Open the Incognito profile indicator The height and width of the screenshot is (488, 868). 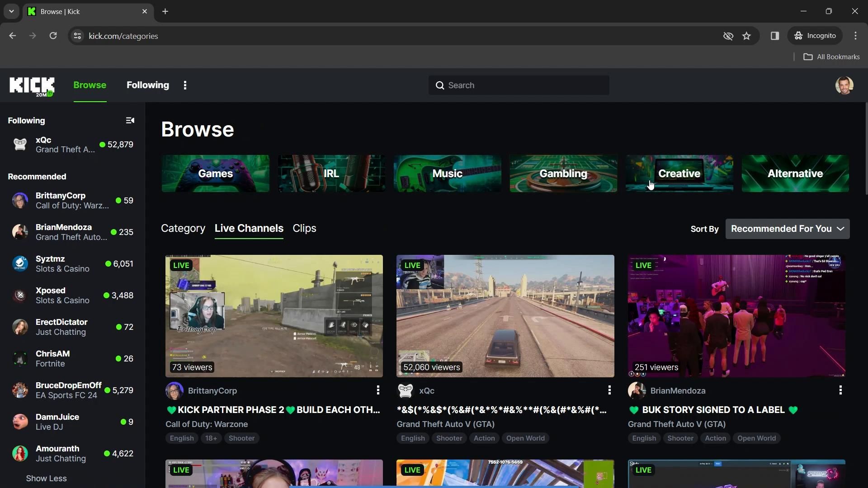coord(815,36)
